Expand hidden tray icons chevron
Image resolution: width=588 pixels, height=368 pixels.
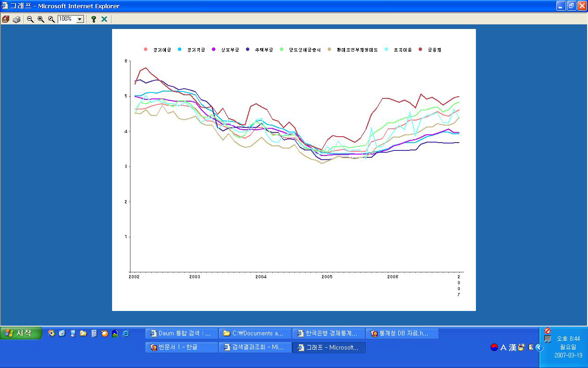[x=539, y=348]
